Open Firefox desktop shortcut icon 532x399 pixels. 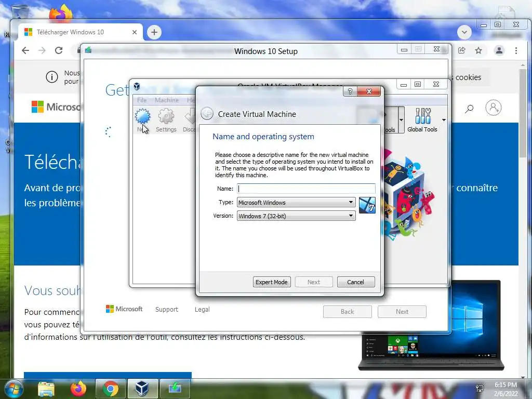[x=61, y=13]
